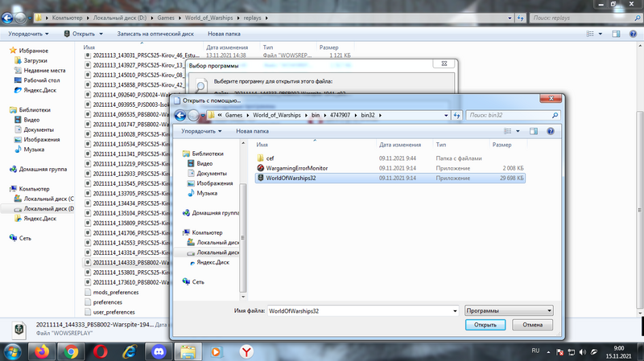Viewport: 644px width, 361px height.
Task: Click the RU language indicator
Action: coord(535,351)
